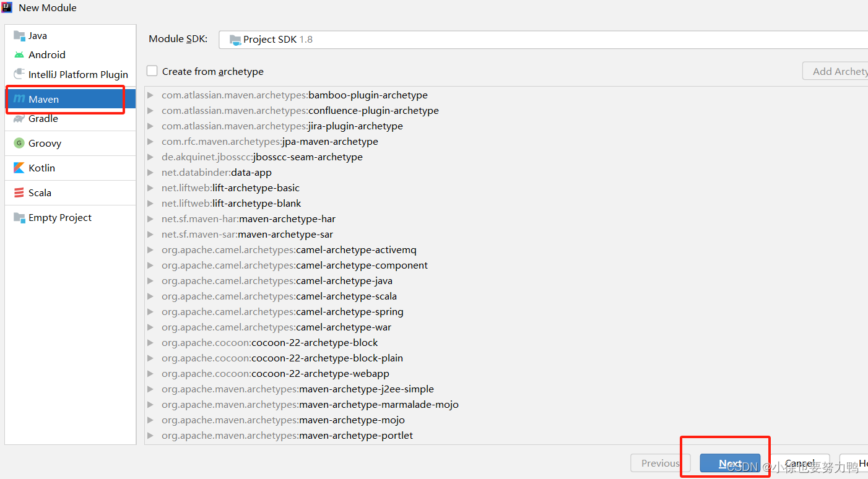This screenshot has width=868, height=479.
Task: Click the IntelliJ logo in title bar
Action: point(7,7)
